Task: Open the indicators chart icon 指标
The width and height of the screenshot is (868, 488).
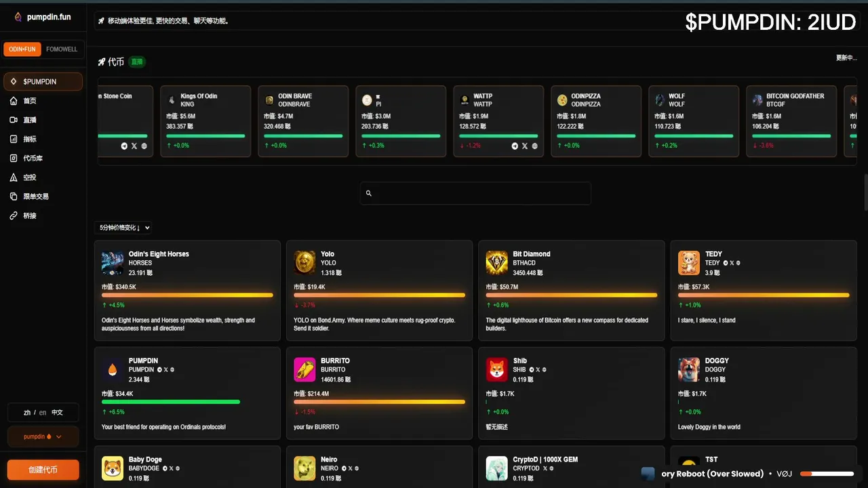Action: coord(14,139)
